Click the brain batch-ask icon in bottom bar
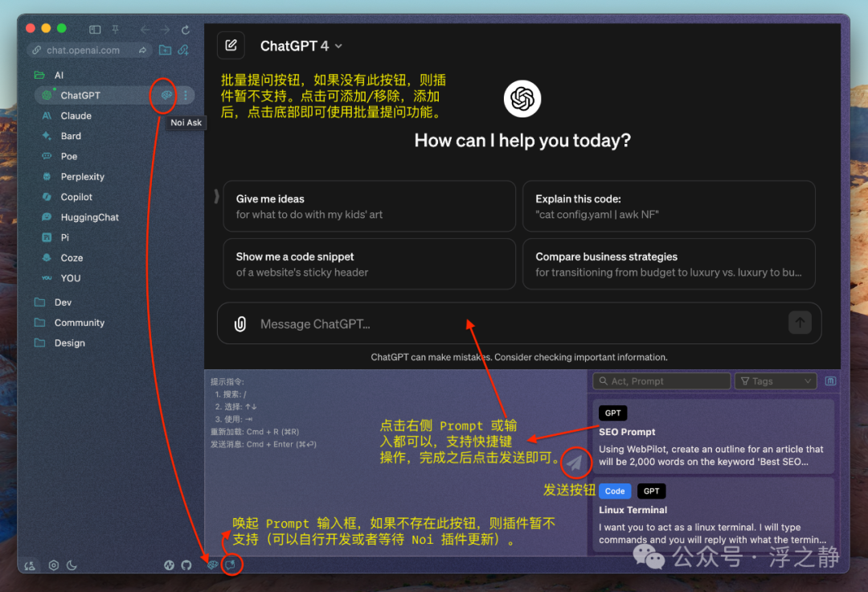The image size is (868, 592). [x=212, y=565]
